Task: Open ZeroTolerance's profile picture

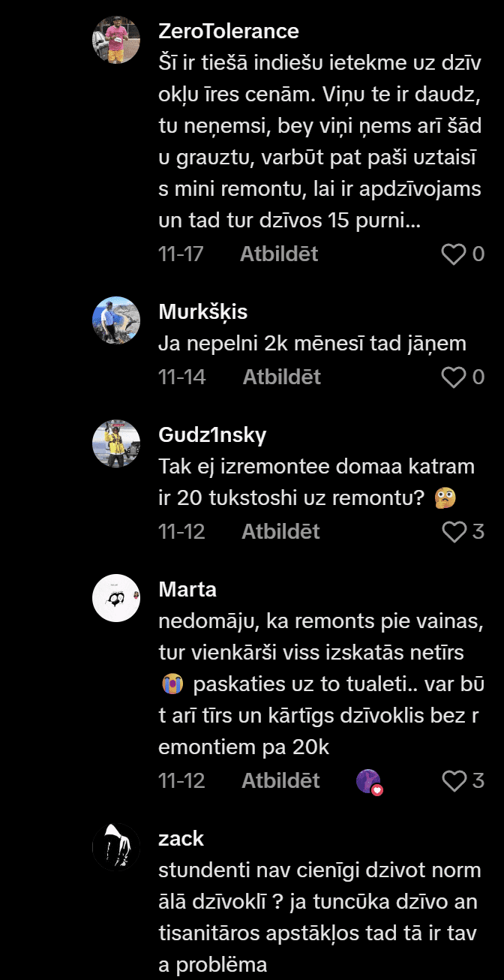Action: (116, 40)
